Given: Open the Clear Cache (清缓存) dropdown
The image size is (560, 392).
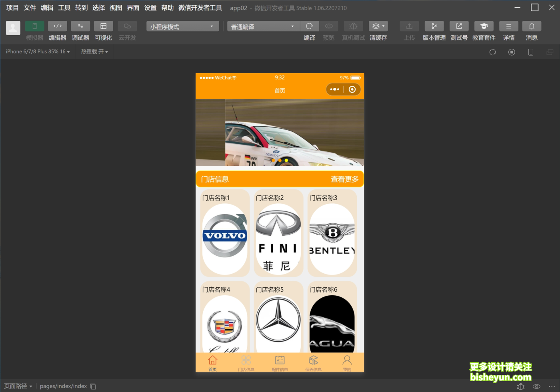Looking at the screenshot, I should [378, 26].
